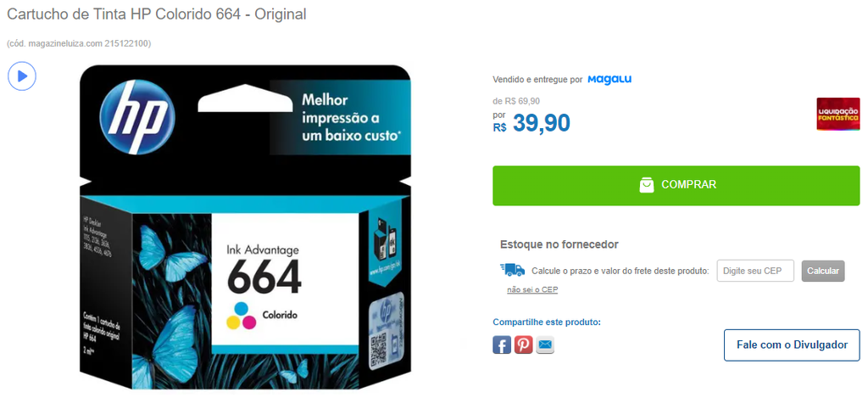Click the 39,90 price

542,123
